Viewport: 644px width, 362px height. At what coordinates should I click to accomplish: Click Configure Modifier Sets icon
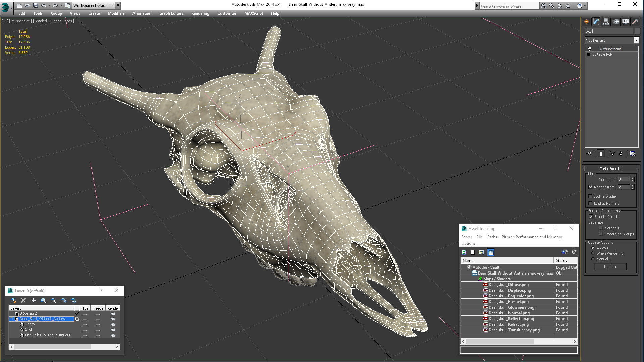tap(633, 154)
